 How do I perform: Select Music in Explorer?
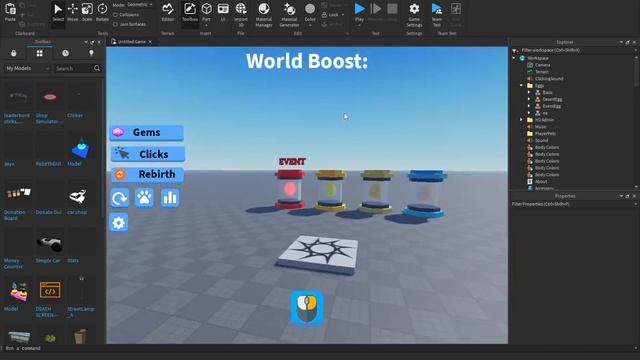tap(540, 127)
